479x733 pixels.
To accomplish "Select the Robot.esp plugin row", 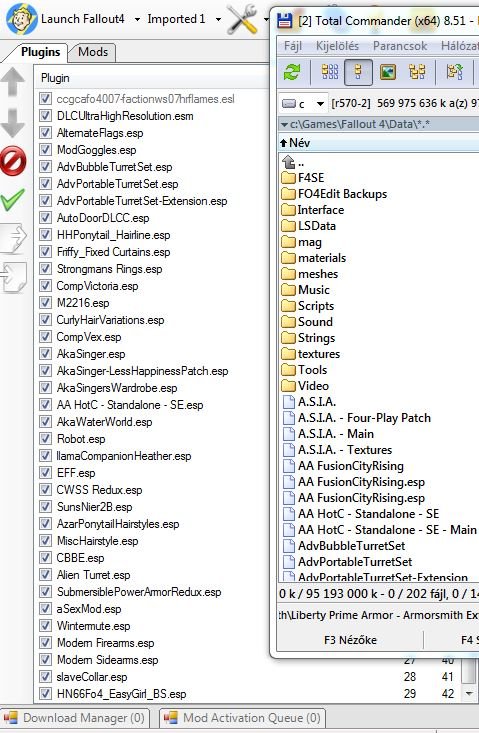I will [x=81, y=439].
